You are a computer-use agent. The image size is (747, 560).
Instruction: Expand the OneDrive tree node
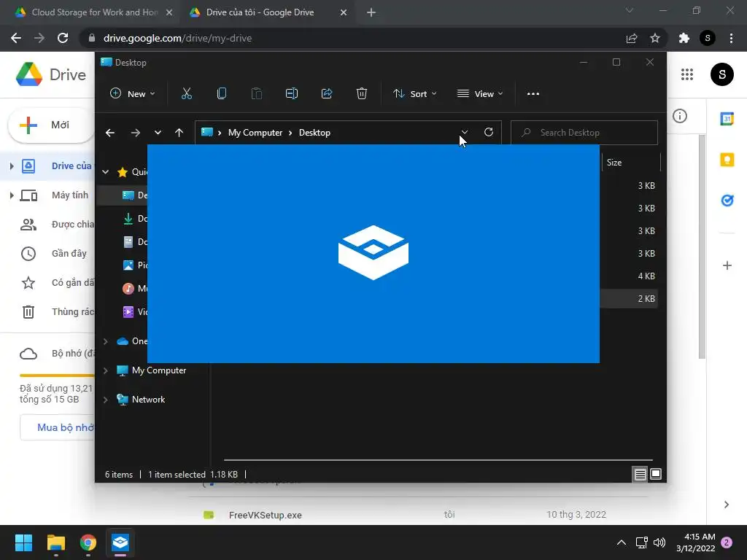(106, 341)
